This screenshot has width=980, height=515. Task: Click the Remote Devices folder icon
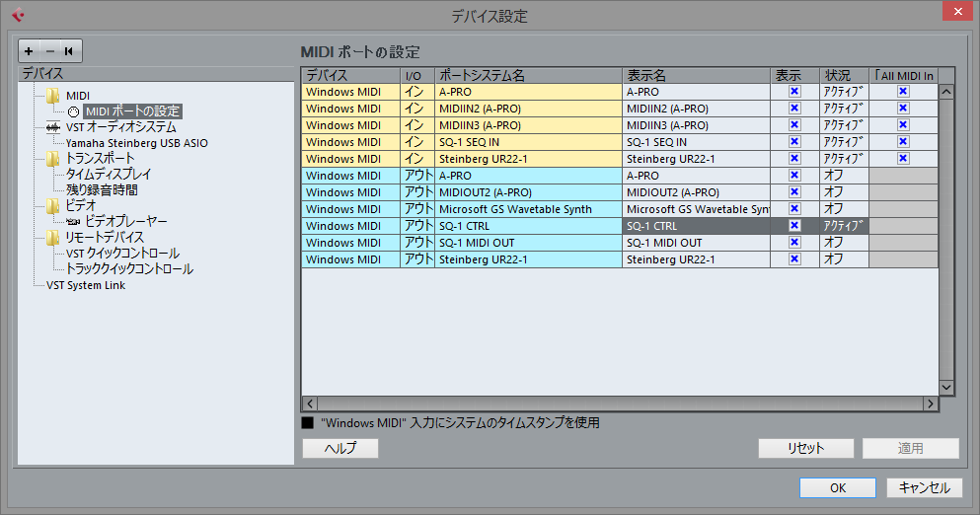[53, 238]
